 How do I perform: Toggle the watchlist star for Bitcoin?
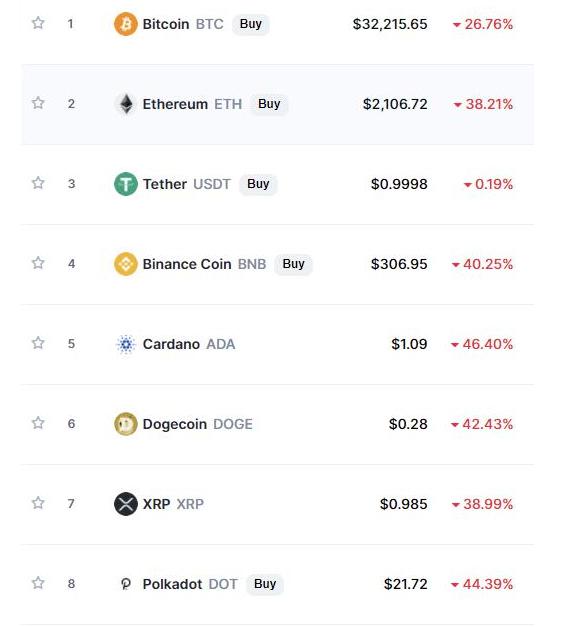click(38, 23)
